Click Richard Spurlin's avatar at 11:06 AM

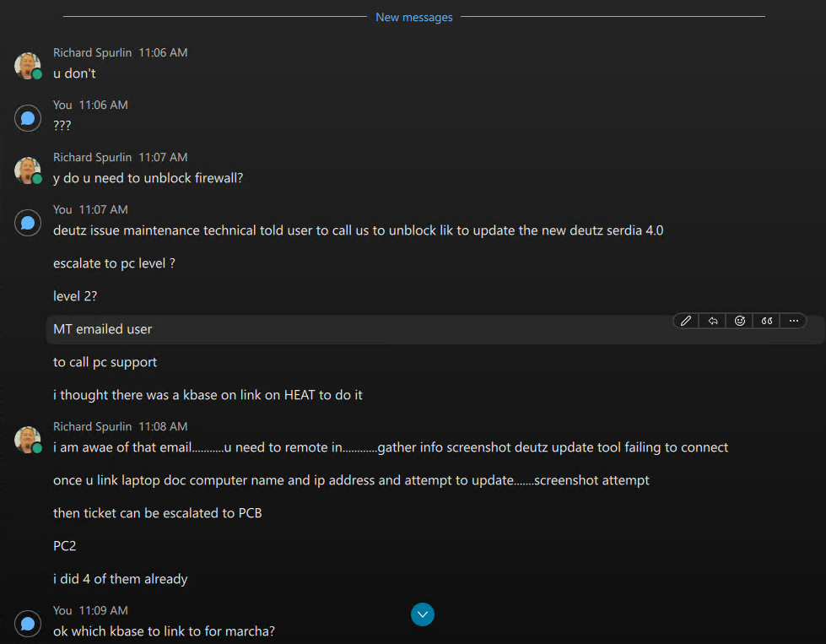pyautogui.click(x=27, y=65)
